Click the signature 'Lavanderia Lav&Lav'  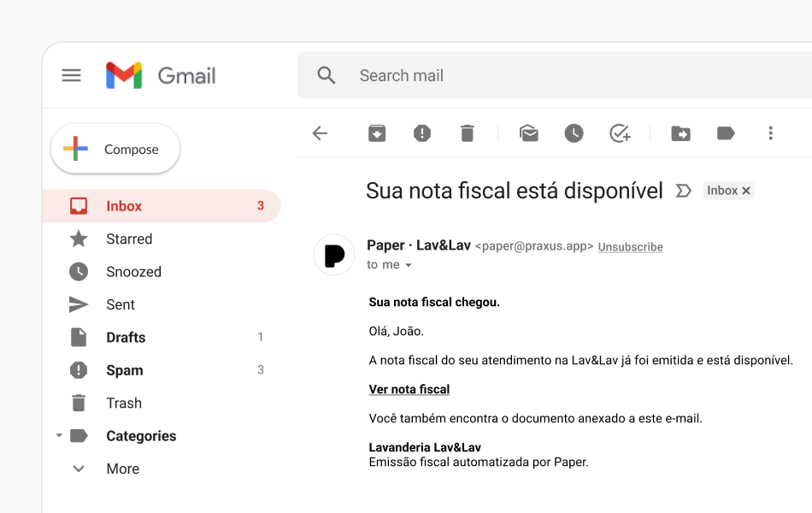coord(425,447)
